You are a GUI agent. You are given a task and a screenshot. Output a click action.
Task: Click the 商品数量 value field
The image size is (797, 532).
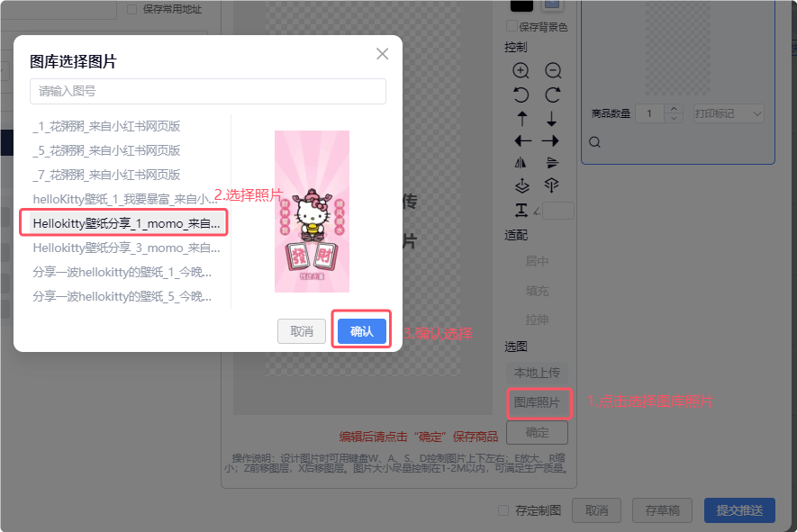click(650, 113)
